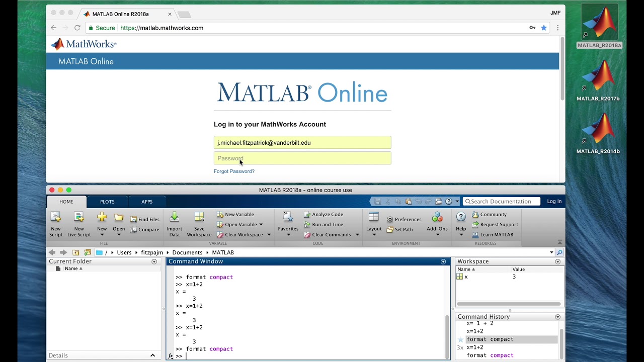The height and width of the screenshot is (362, 644).
Task: Click the Favorites icon
Action: coord(288,217)
